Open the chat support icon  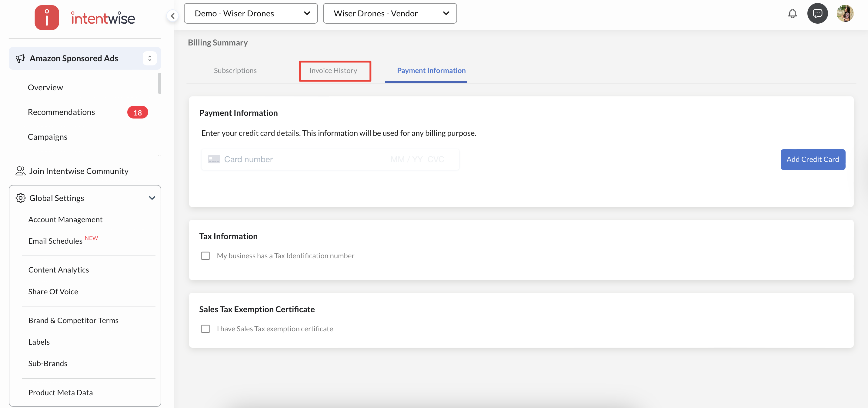point(817,13)
